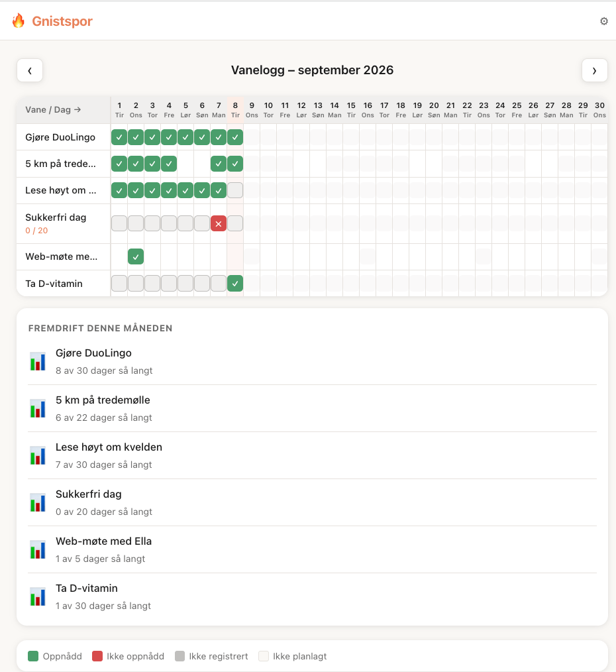616x672 pixels.
Task: Open chart icon beside Gjøre DuoLingo
Action: click(38, 361)
